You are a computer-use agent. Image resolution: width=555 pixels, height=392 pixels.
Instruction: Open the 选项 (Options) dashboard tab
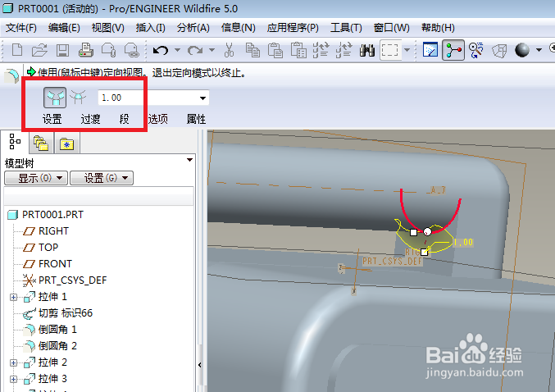pos(158,119)
